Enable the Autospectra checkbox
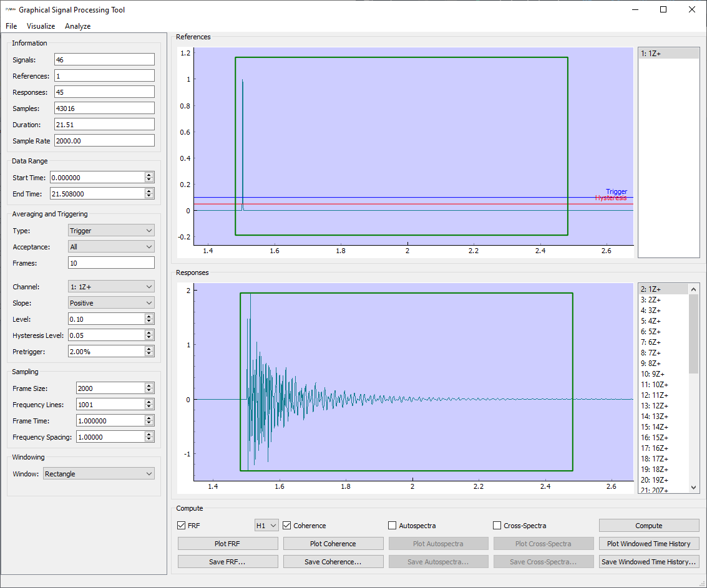Viewport: 707px width, 588px height. [x=392, y=526]
